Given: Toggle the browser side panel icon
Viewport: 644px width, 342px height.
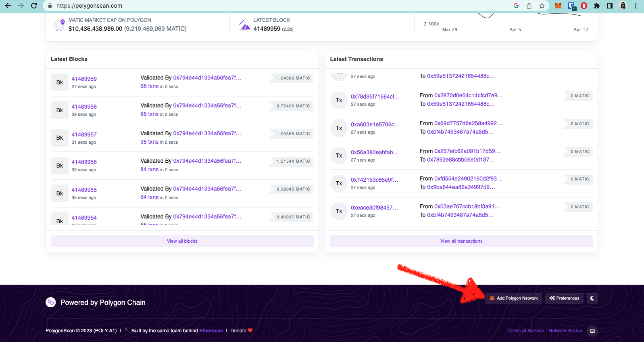Looking at the screenshot, I should 610,6.
